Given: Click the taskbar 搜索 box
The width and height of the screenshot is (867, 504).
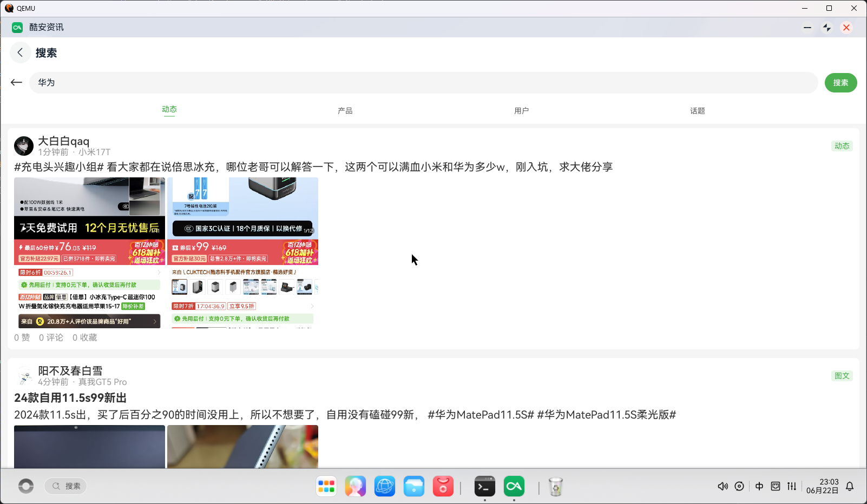Looking at the screenshot, I should pos(65,486).
